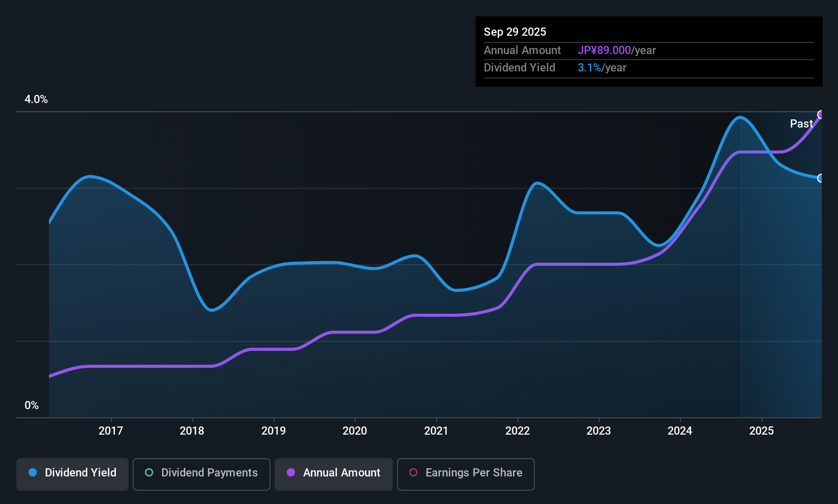Viewport: 838px width, 504px height.
Task: Toggle the Annual Amount series label
Action: 341,473
